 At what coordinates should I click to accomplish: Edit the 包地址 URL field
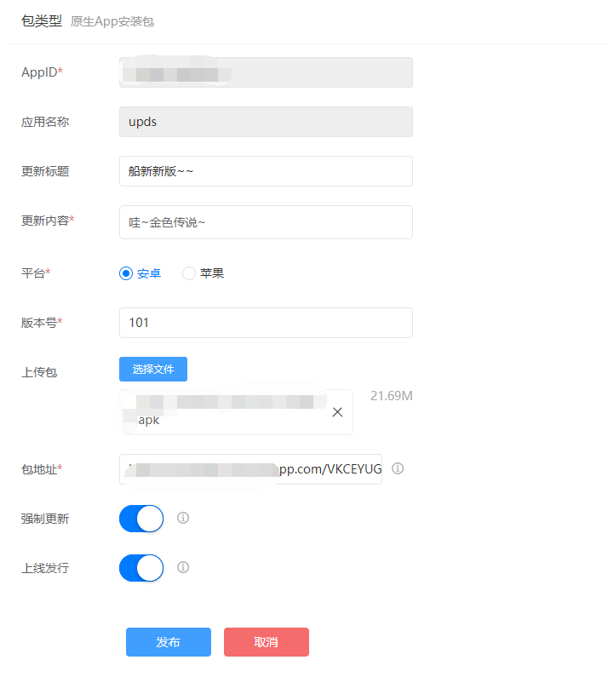(x=250, y=469)
